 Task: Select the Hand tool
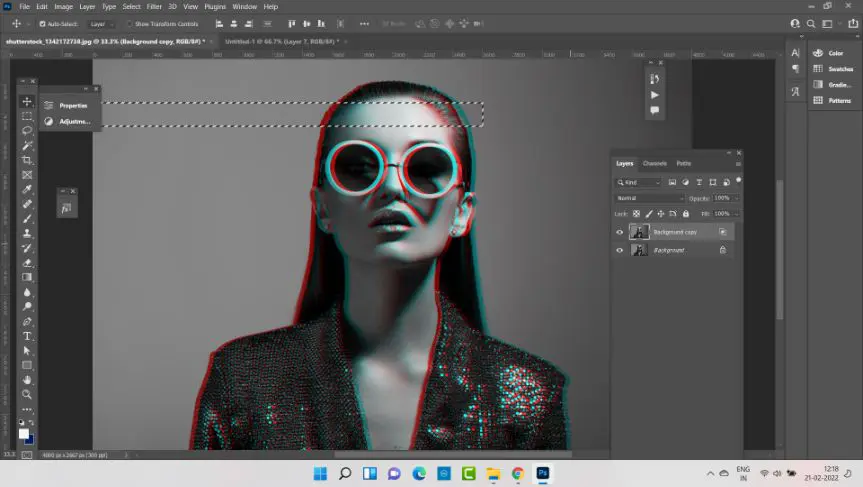[x=28, y=380]
